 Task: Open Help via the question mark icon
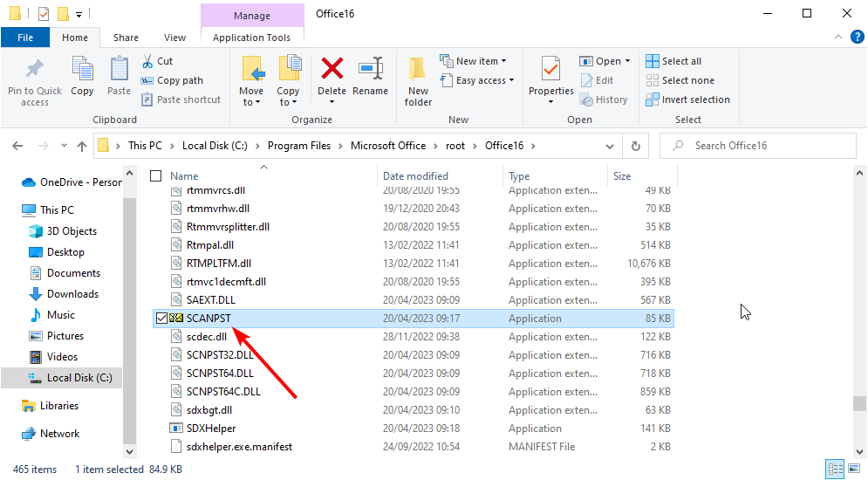tap(857, 38)
